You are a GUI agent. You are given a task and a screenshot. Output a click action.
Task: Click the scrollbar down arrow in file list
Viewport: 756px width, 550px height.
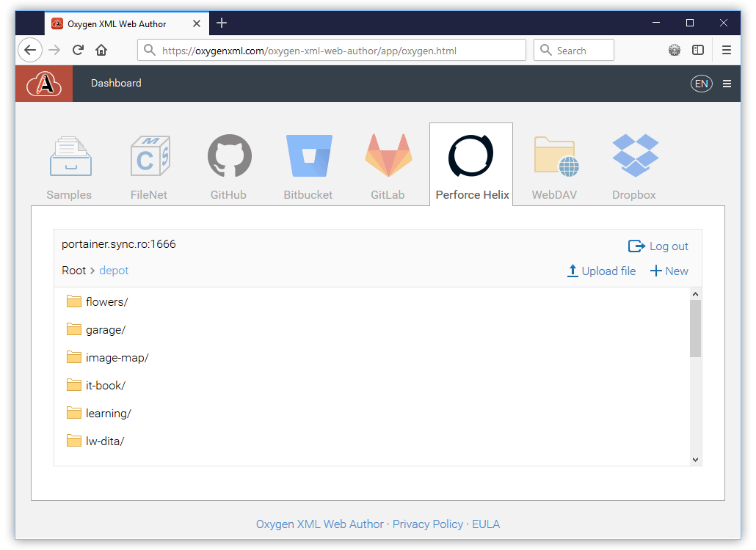point(695,460)
